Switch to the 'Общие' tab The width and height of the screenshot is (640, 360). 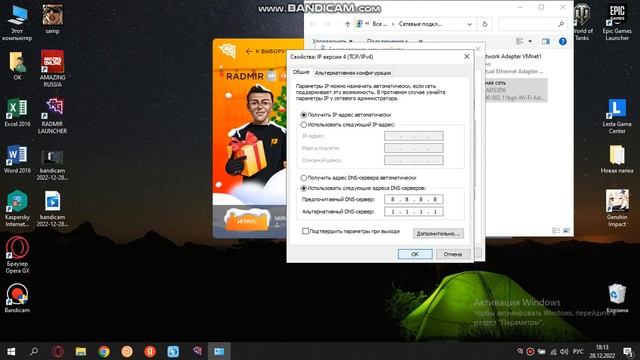coord(301,72)
